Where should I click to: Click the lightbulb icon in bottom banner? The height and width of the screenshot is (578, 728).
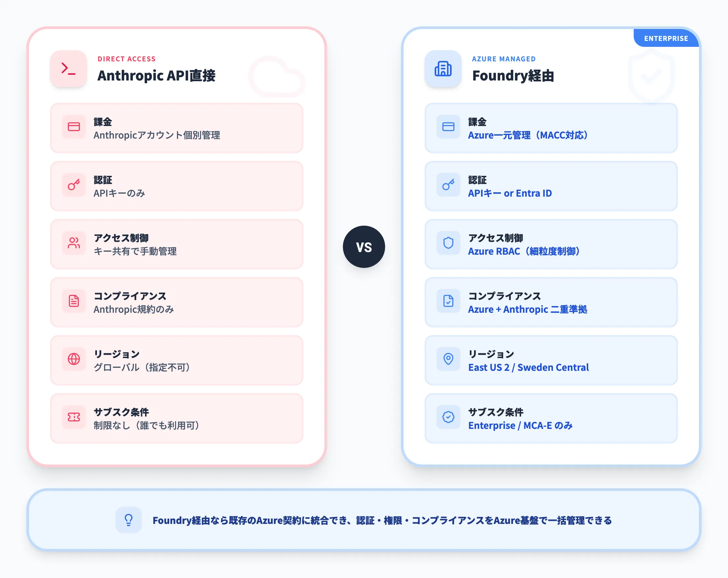(x=128, y=520)
